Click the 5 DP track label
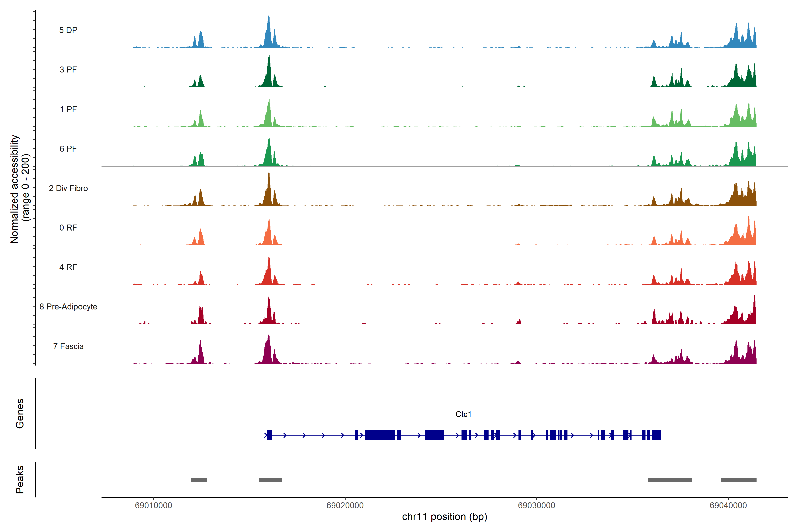Viewport: 798px width, 532px height. [x=68, y=30]
